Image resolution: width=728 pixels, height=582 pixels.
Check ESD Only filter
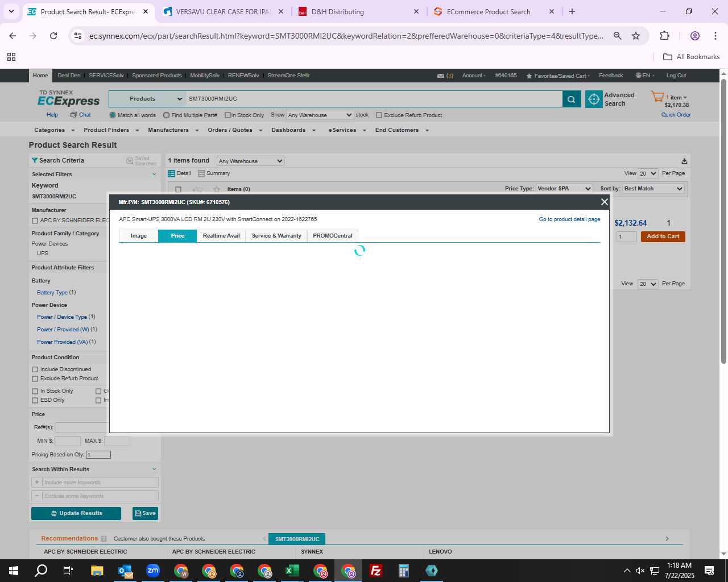click(35, 400)
